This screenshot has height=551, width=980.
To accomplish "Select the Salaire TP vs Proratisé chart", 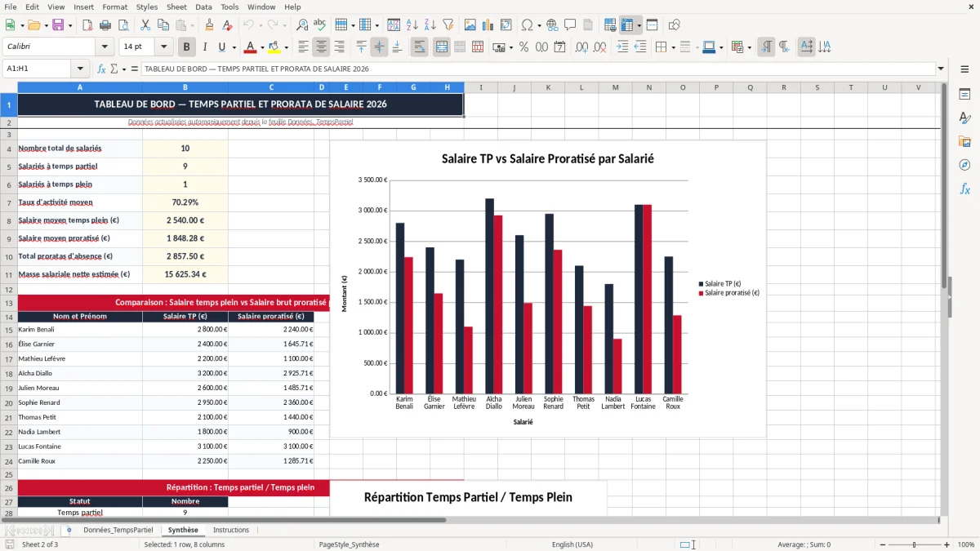I will [548, 289].
